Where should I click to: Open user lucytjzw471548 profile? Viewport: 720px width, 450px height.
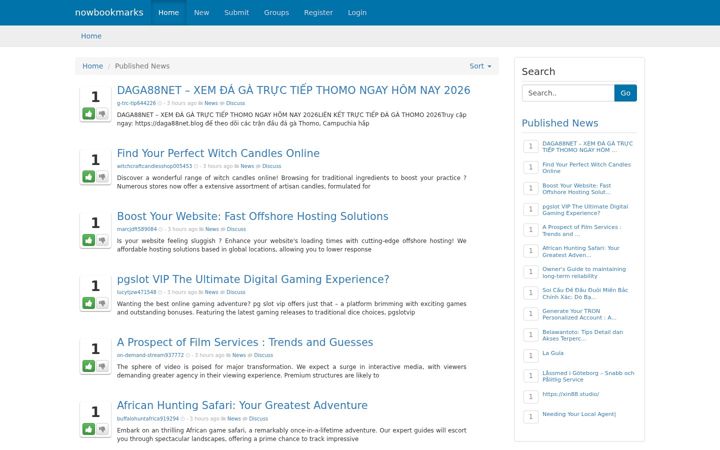(136, 292)
